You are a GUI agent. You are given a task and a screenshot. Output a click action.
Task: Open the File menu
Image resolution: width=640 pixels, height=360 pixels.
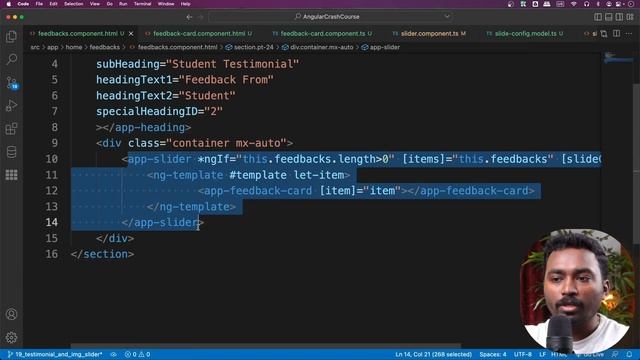click(x=39, y=4)
